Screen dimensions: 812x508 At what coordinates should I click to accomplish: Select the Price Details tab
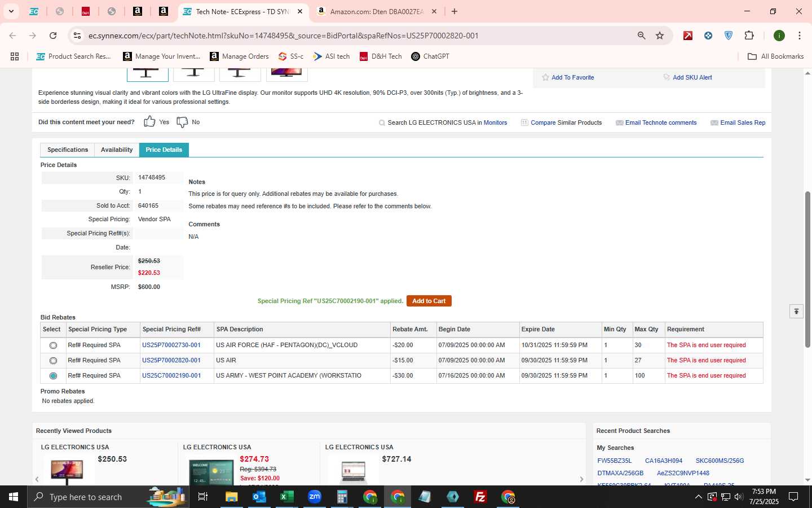pos(164,150)
